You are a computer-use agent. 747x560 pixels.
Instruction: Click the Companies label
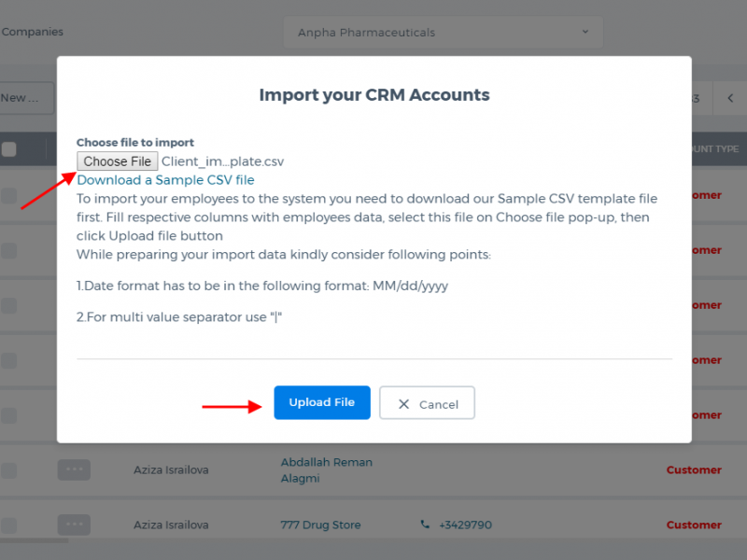33,32
